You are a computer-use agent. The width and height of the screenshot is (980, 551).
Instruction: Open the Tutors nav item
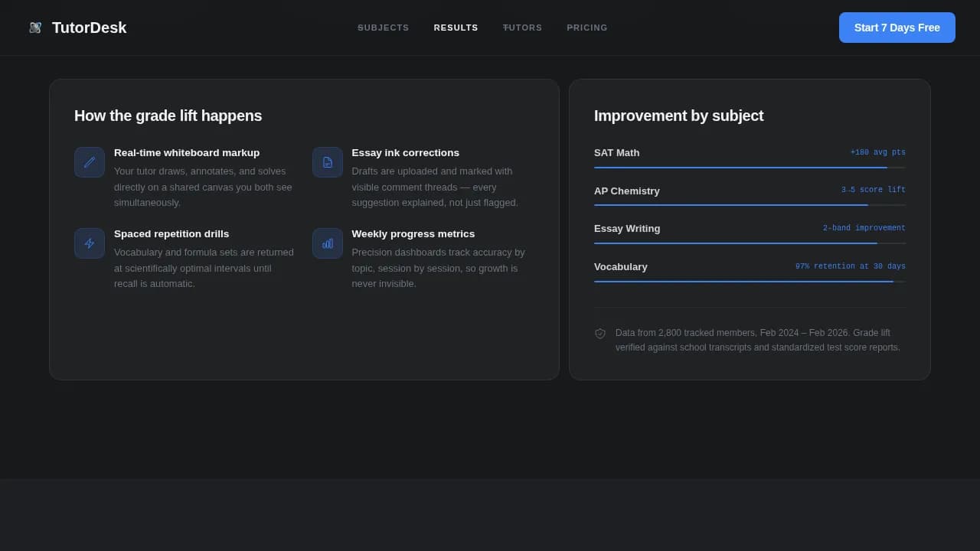coord(522,28)
